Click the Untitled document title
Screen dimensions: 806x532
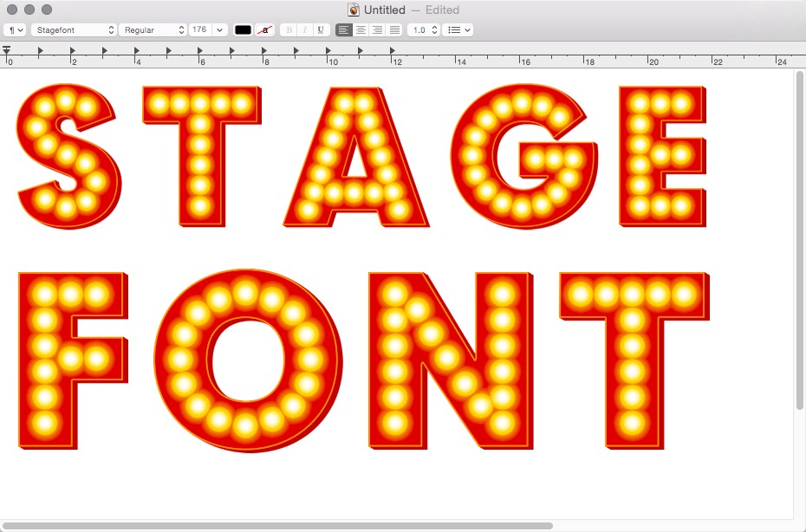[385, 10]
